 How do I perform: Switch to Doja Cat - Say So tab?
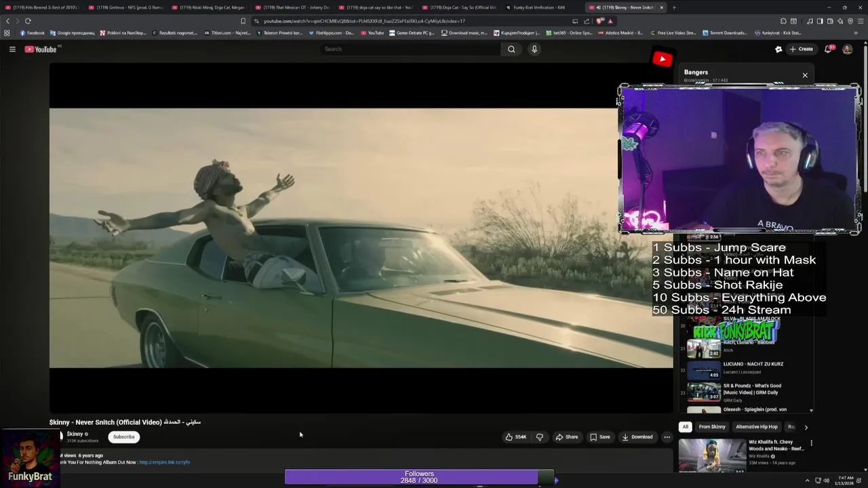point(461,7)
